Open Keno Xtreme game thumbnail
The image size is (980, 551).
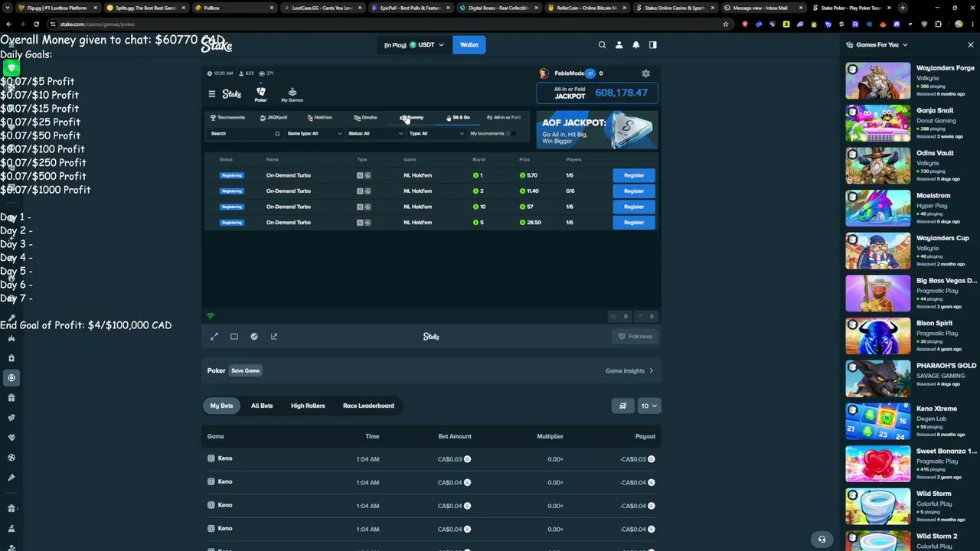pyautogui.click(x=877, y=422)
